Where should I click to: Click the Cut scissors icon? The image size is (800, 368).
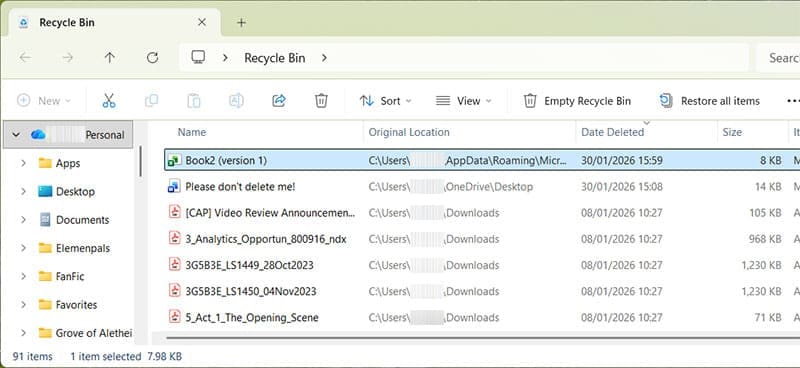tap(109, 101)
